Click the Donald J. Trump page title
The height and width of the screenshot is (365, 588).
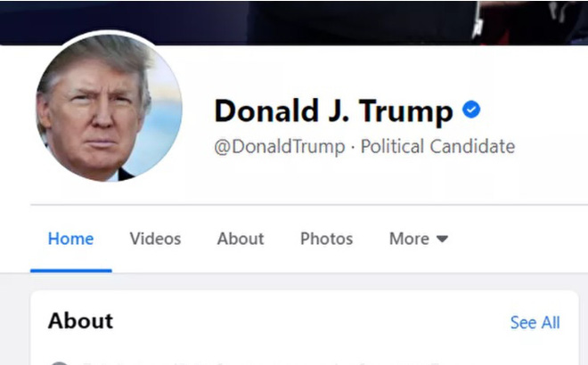[334, 111]
